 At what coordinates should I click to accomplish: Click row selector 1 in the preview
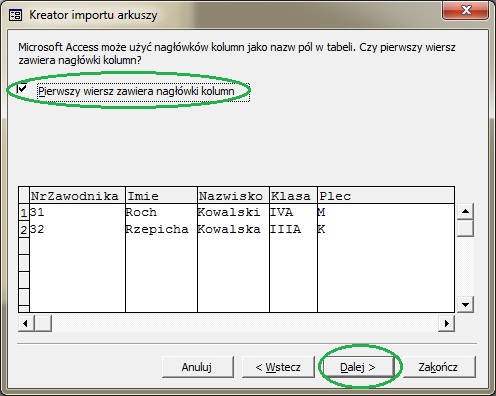[x=24, y=212]
